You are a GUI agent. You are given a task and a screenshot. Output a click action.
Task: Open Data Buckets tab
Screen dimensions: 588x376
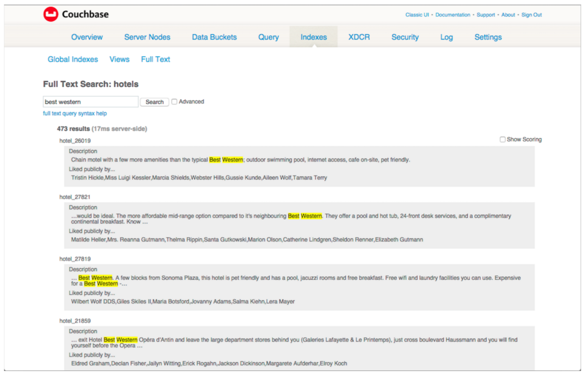(214, 37)
